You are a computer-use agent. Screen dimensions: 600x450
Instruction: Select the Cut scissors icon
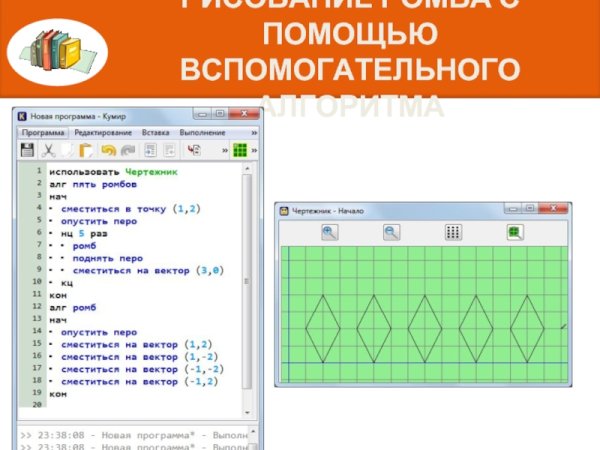coord(48,150)
